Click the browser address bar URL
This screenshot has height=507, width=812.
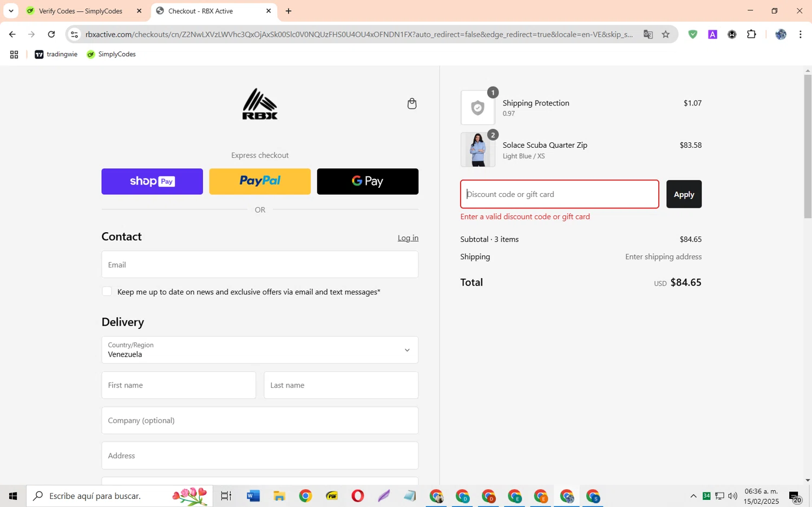click(359, 34)
